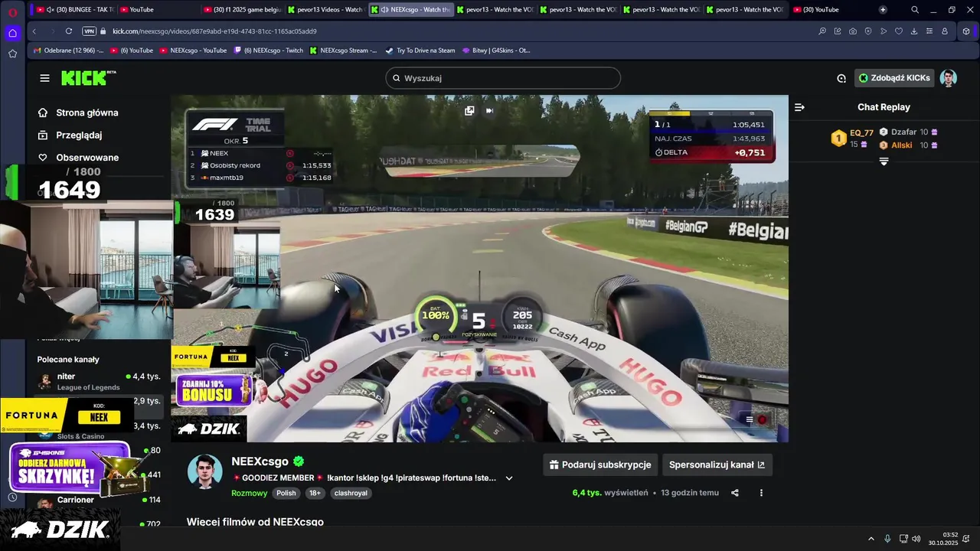980x551 pixels.
Task: Open the taskbar clock showing 03:52
Action: point(943,539)
